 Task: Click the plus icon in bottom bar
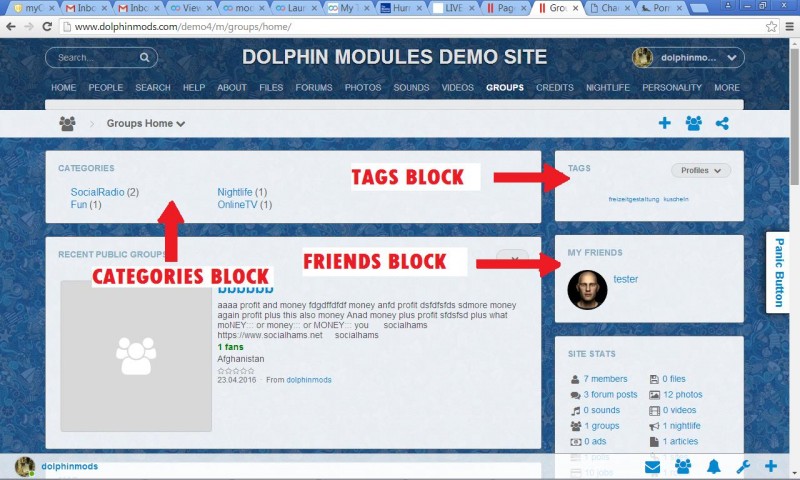(x=771, y=466)
